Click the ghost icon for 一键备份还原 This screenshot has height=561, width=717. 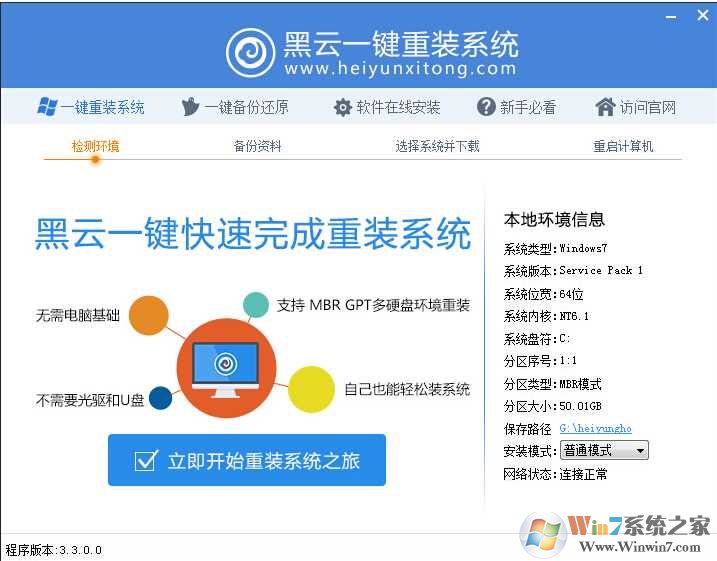click(190, 107)
